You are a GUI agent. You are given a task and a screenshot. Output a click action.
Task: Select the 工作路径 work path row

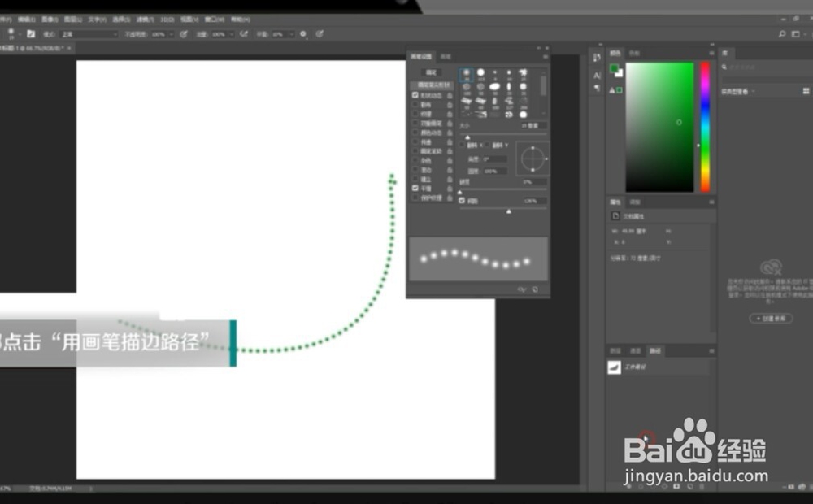click(659, 367)
